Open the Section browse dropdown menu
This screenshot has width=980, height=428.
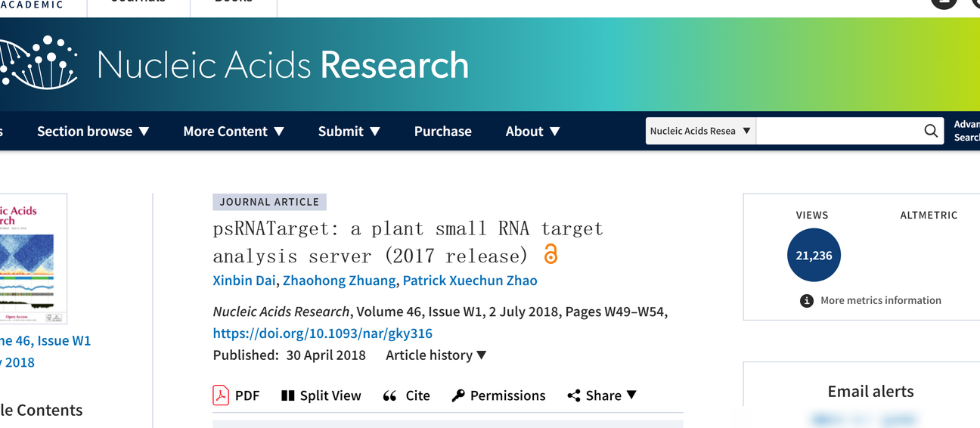tap(94, 131)
